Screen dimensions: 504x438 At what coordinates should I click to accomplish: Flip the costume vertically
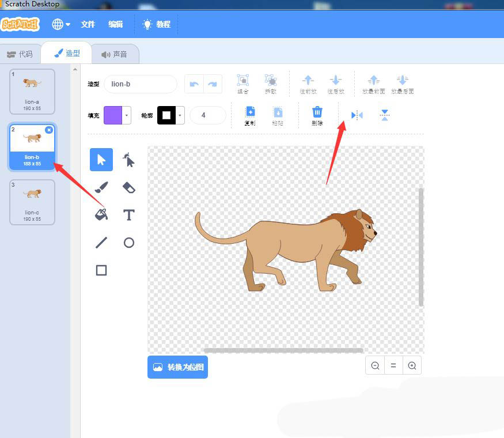384,115
